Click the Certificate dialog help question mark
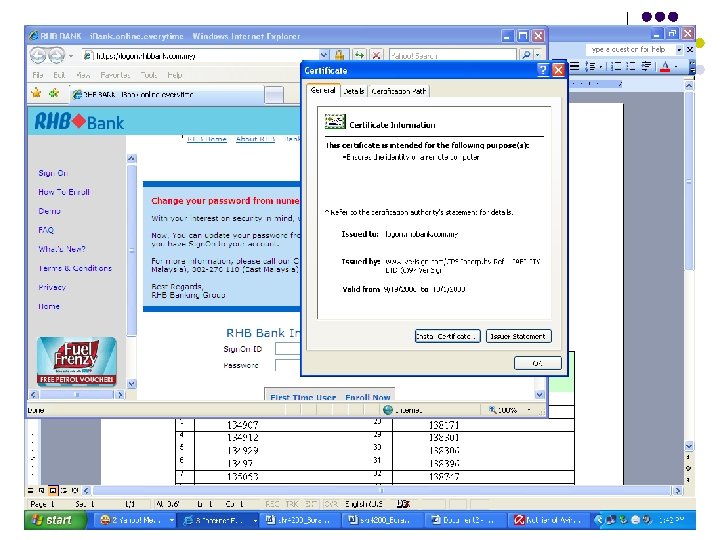 543,70
